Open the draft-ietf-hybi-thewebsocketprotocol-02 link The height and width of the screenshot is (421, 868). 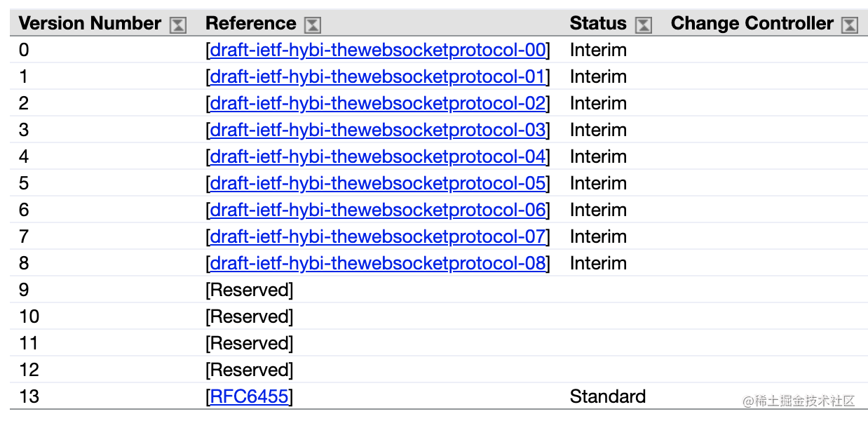377,103
